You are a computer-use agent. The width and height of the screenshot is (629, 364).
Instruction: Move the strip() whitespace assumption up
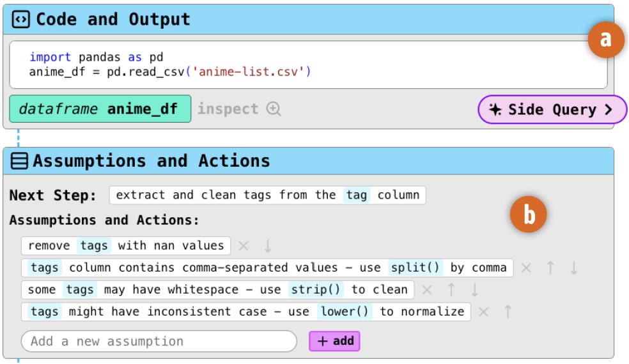click(451, 290)
